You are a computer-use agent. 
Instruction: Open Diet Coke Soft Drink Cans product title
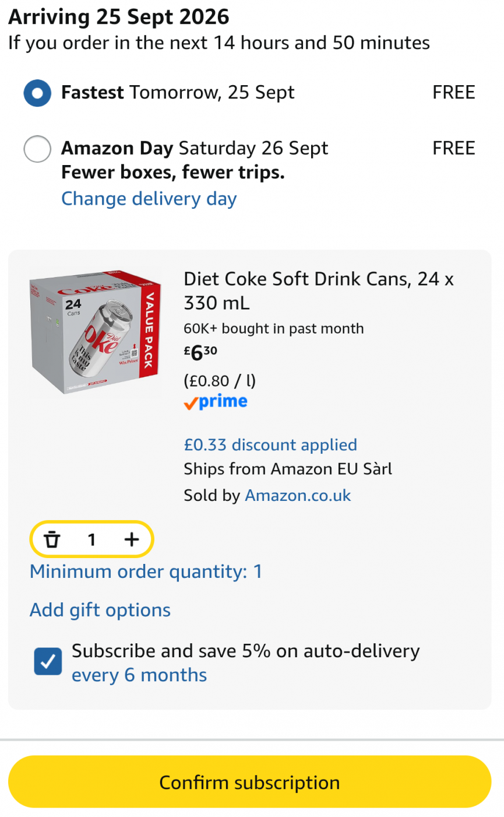(319, 290)
